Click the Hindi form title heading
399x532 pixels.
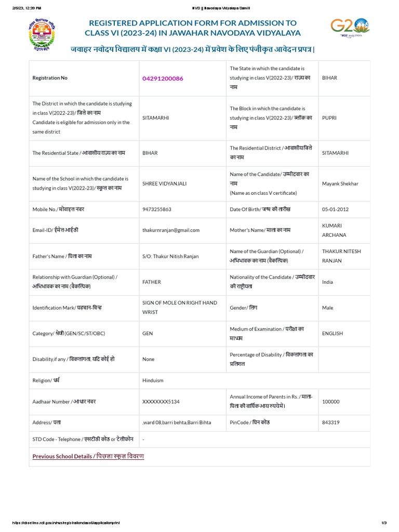tap(193, 49)
